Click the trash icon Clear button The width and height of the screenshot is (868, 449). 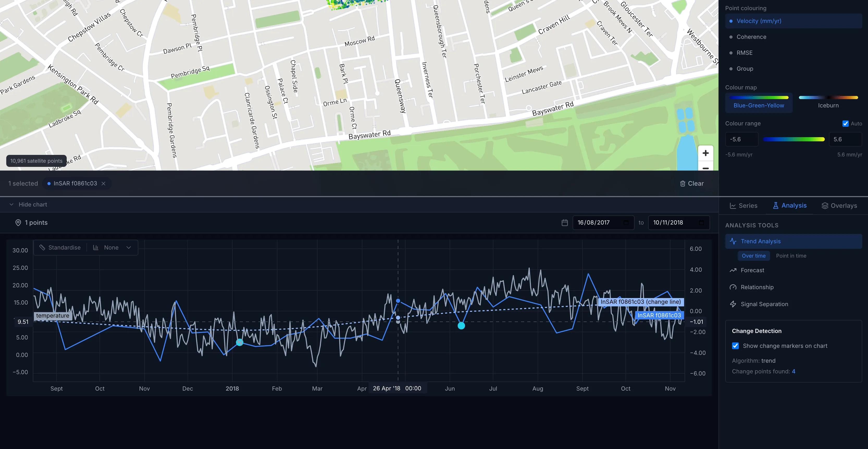[x=692, y=184]
